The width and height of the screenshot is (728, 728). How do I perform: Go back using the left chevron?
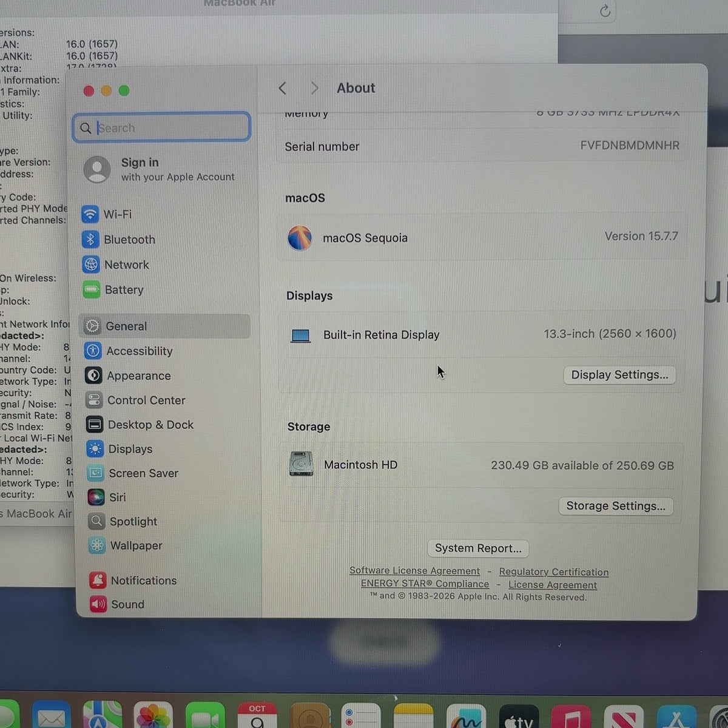point(283,89)
